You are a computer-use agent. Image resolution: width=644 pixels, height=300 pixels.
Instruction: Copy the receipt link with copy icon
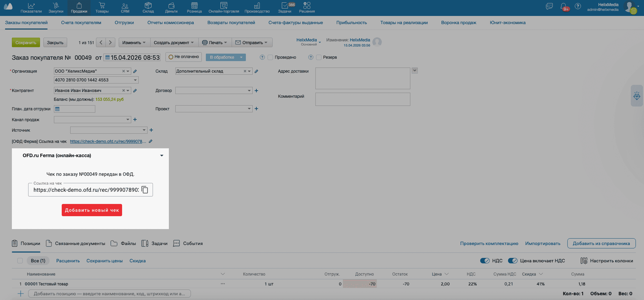[x=145, y=190]
